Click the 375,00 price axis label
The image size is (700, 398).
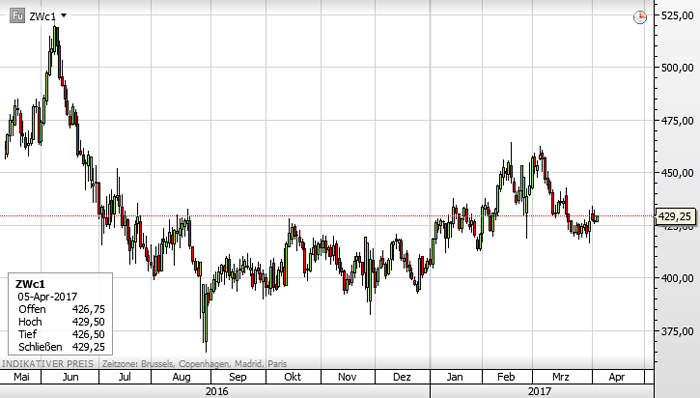pyautogui.click(x=677, y=331)
